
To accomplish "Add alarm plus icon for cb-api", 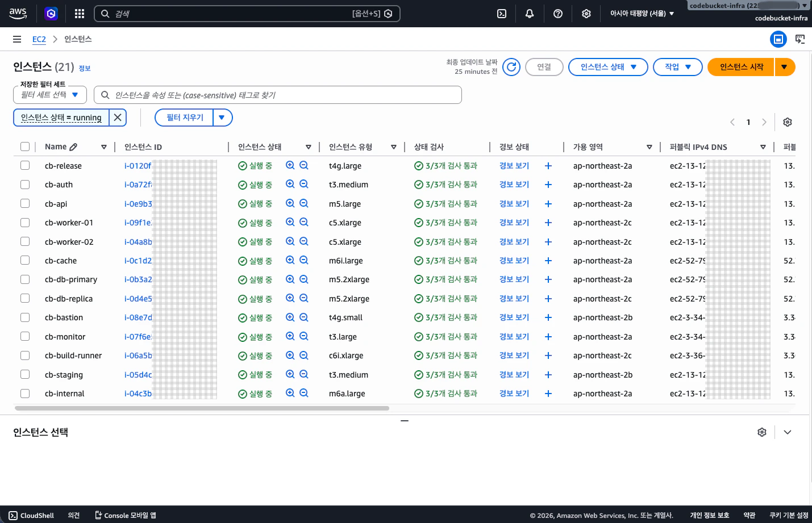I will pos(548,204).
